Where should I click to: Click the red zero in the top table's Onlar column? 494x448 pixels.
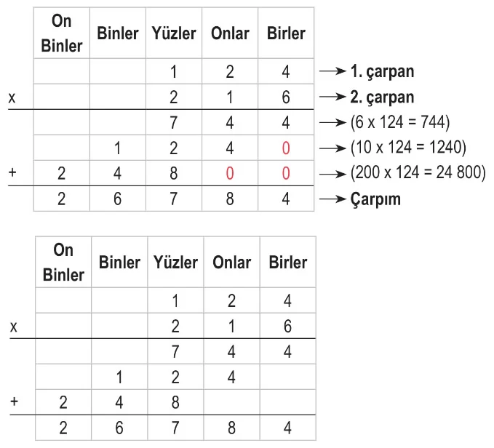tap(230, 174)
